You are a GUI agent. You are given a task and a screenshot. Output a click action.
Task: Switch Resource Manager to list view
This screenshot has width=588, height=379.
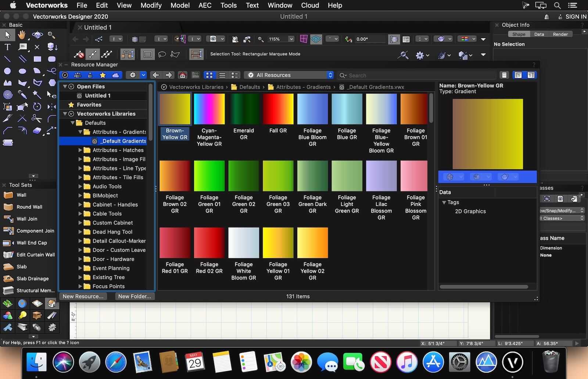pos(222,75)
